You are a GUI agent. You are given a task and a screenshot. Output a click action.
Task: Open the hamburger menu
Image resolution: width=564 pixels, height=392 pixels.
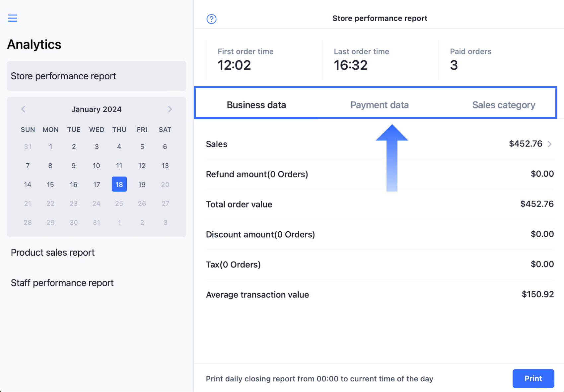pyautogui.click(x=13, y=18)
